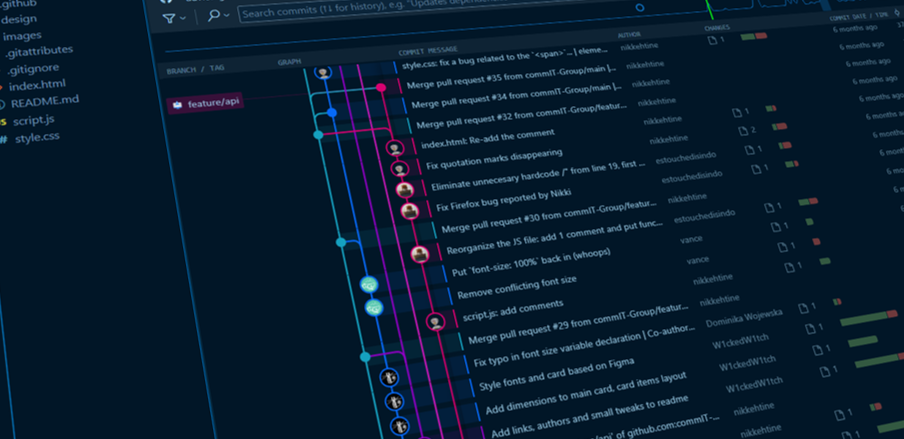Click the CHANGES column header
The height and width of the screenshot is (439, 904).
click(x=717, y=27)
